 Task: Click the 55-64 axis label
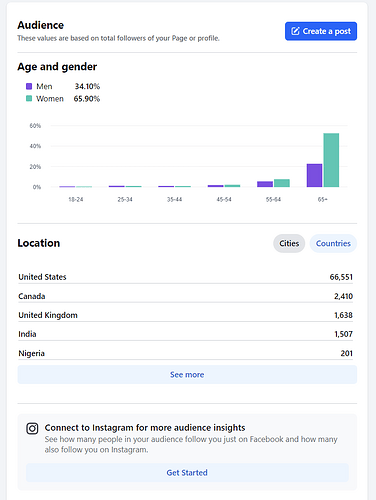point(273,199)
